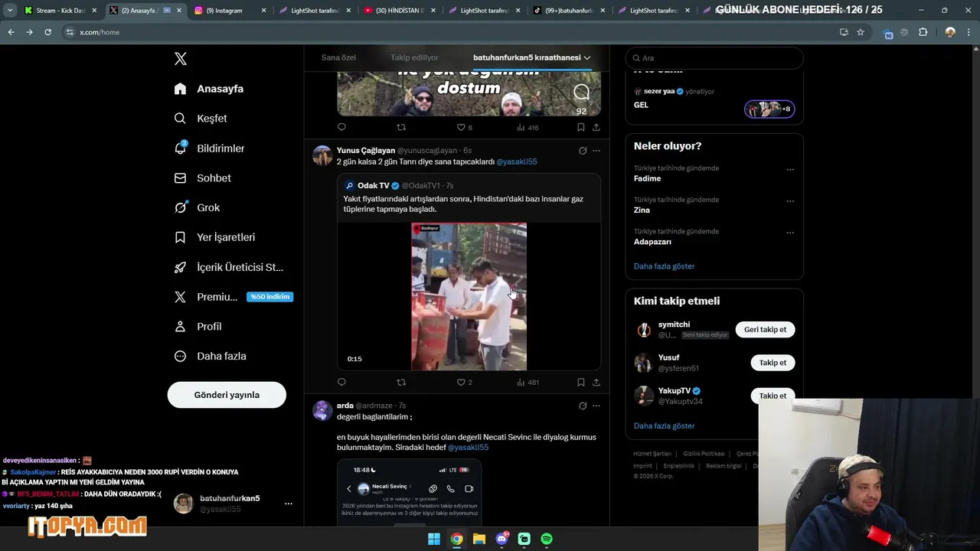The width and height of the screenshot is (980, 551).
Task: Open Yunus Çağlayan's profile avatar
Action: [x=322, y=155]
